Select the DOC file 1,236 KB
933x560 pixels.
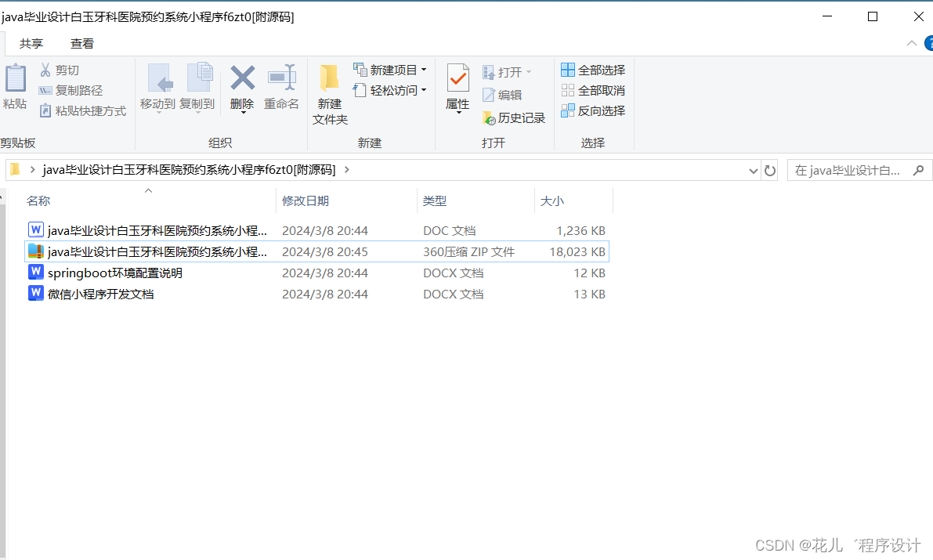pyautogui.click(x=316, y=230)
